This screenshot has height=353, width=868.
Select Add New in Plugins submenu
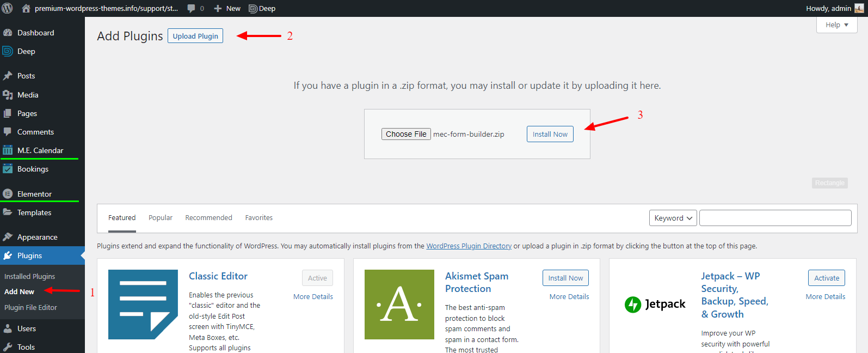coord(19,292)
